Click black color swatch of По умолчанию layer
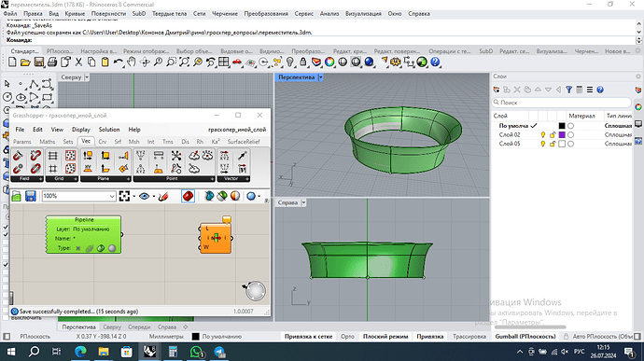 (562, 126)
